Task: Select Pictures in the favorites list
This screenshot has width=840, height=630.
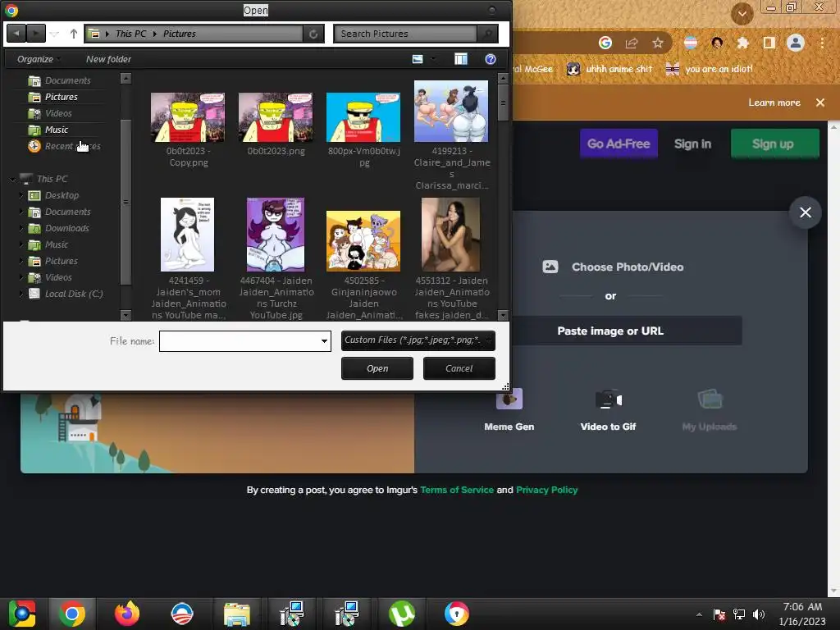Action: (61, 97)
